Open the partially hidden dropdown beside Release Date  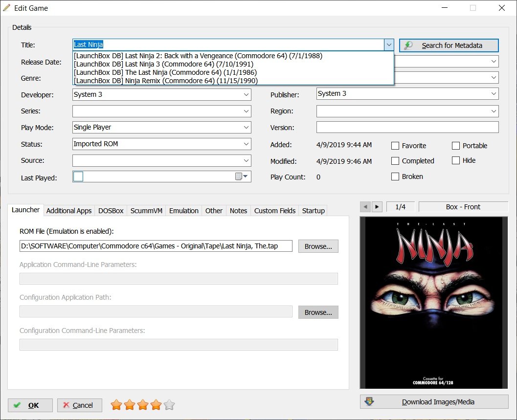[x=494, y=61]
